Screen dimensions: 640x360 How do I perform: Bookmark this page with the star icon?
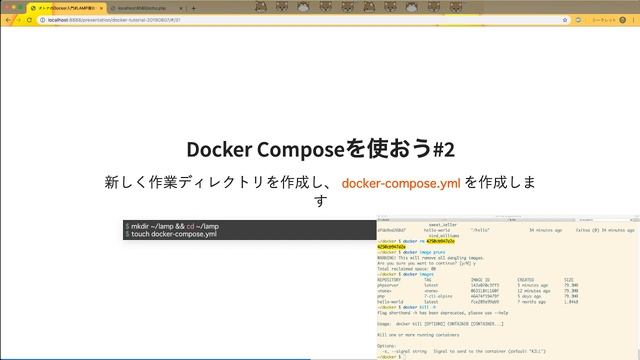[x=565, y=20]
